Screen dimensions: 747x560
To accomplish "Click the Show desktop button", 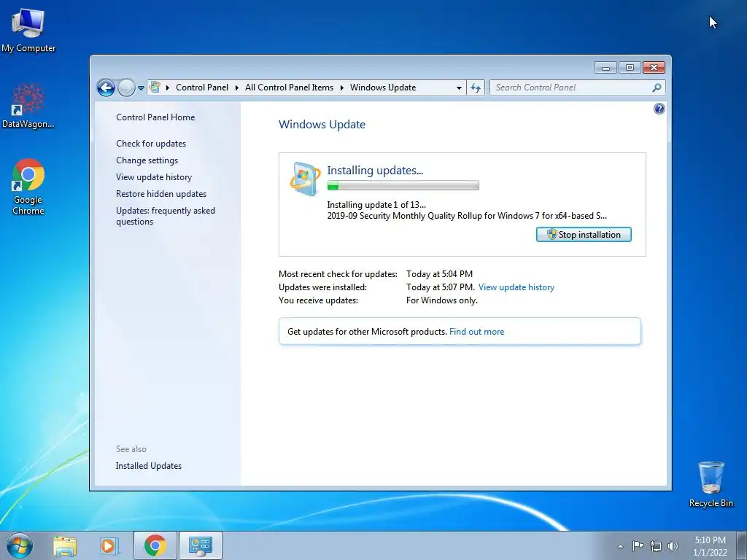I will click(742, 545).
